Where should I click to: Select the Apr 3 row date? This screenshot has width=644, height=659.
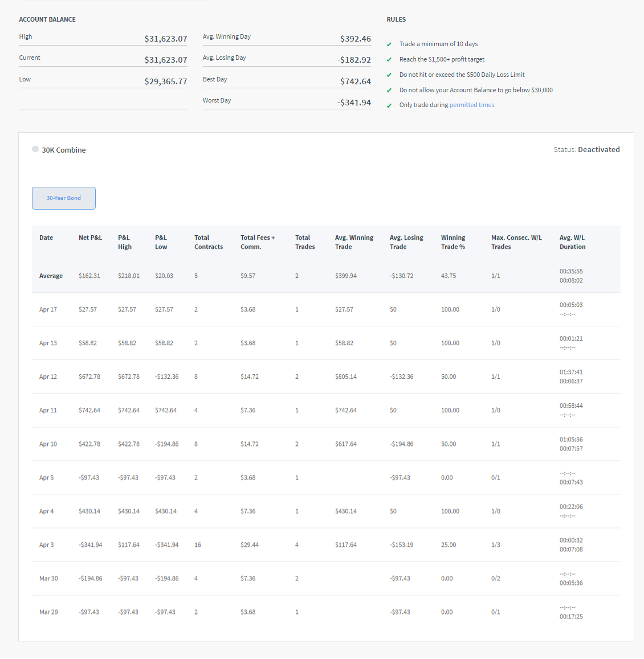(x=47, y=545)
